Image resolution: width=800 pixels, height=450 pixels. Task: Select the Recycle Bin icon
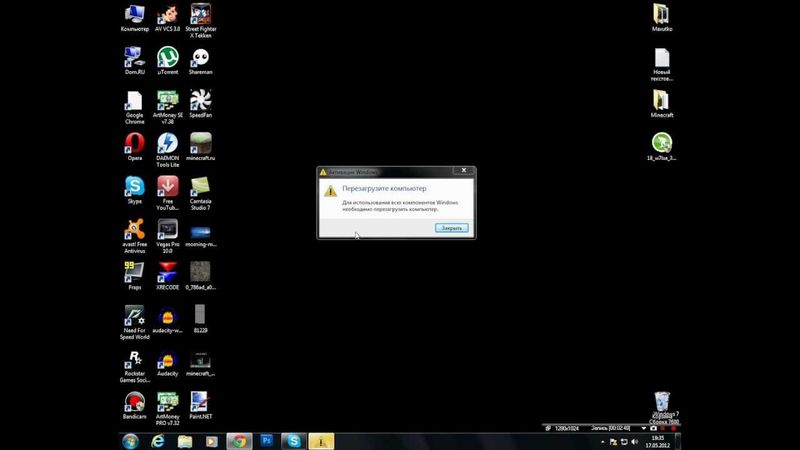pyautogui.click(x=662, y=403)
